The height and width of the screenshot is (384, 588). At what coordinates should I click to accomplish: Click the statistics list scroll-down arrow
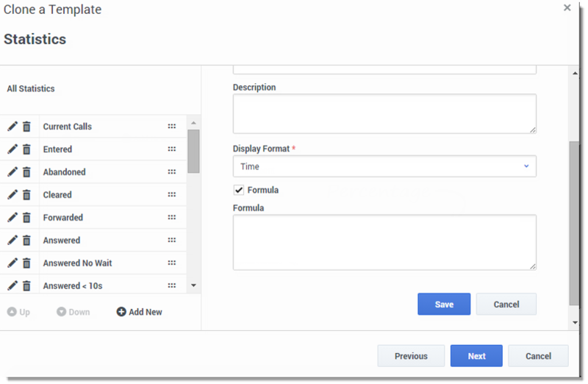(193, 285)
